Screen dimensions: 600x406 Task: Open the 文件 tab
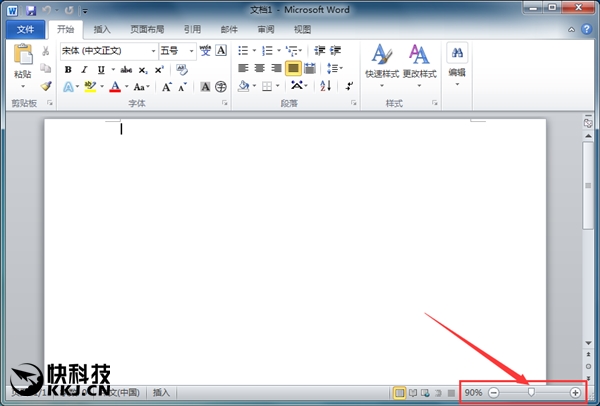[25, 29]
